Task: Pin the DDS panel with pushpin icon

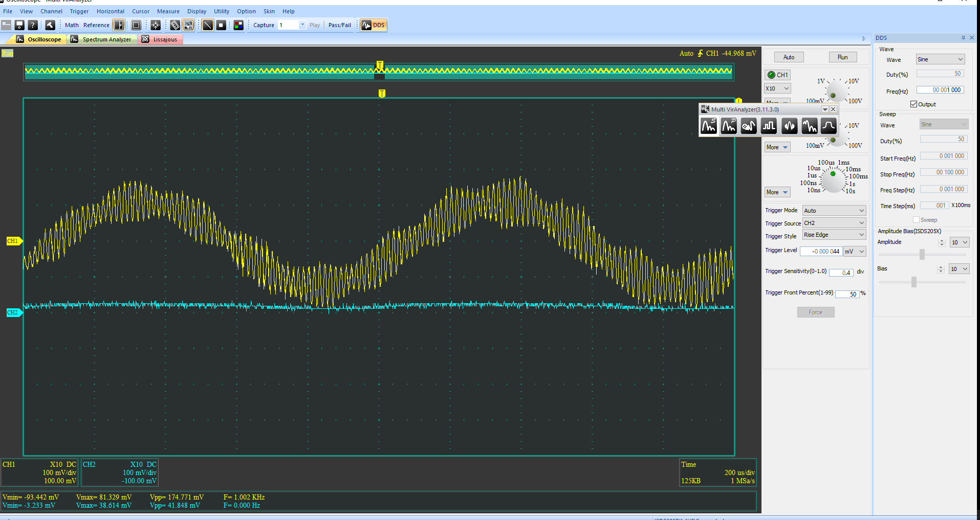Action: click(x=963, y=38)
